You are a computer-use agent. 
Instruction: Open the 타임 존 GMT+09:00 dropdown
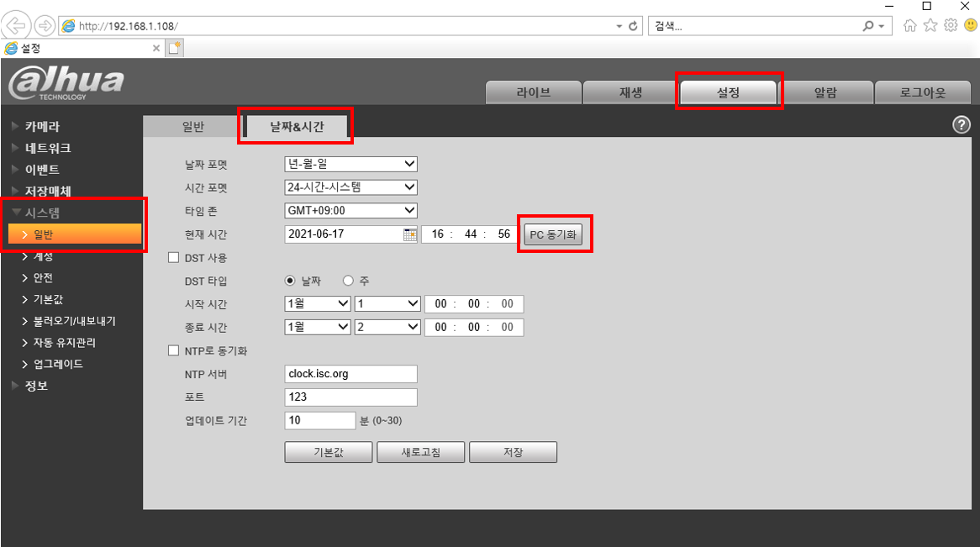(350, 211)
